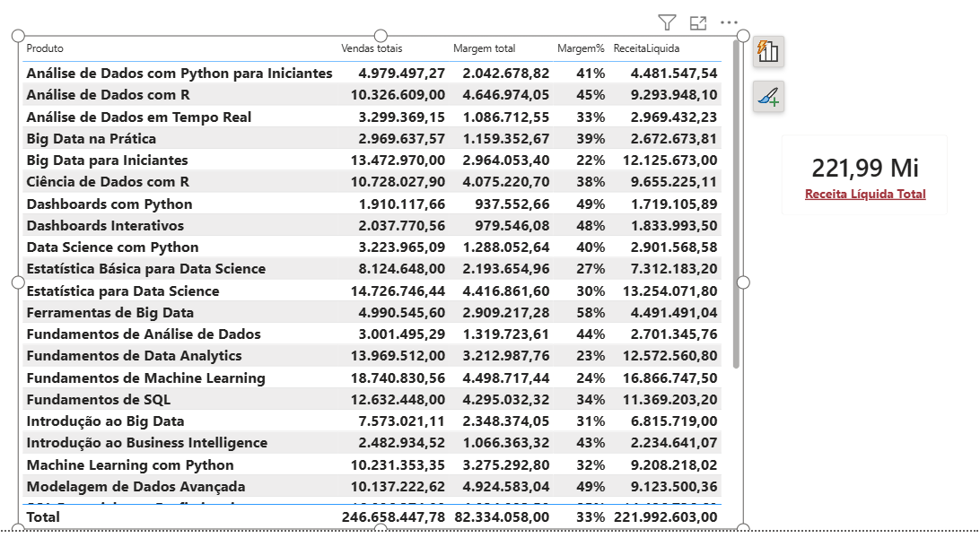Click margin cell 4.646.974,05

[x=505, y=95]
